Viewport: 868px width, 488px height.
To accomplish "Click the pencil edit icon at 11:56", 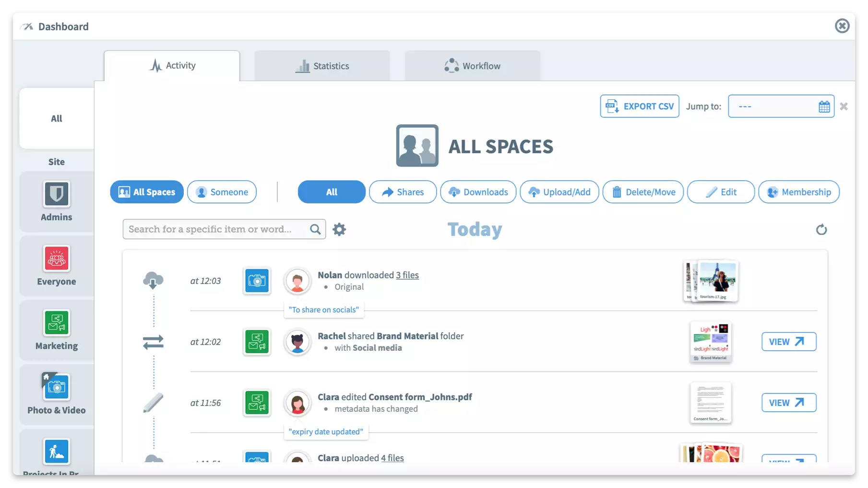I will (153, 403).
